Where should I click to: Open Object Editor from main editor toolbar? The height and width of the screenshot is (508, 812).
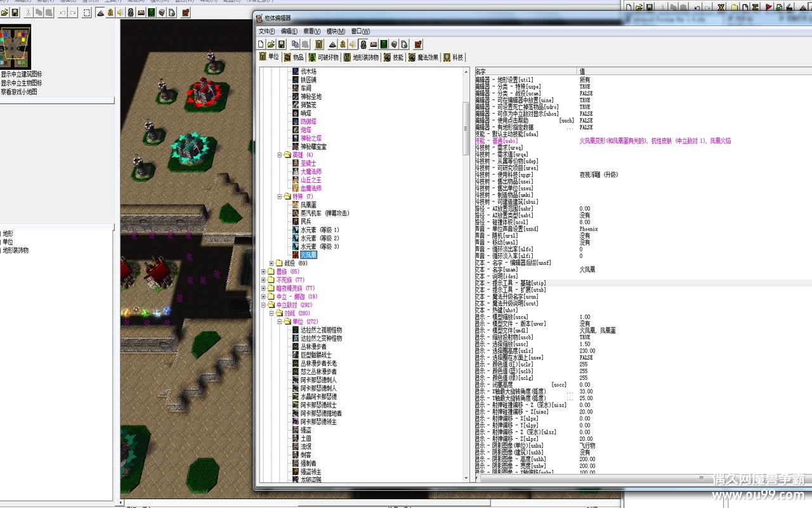coord(131,13)
